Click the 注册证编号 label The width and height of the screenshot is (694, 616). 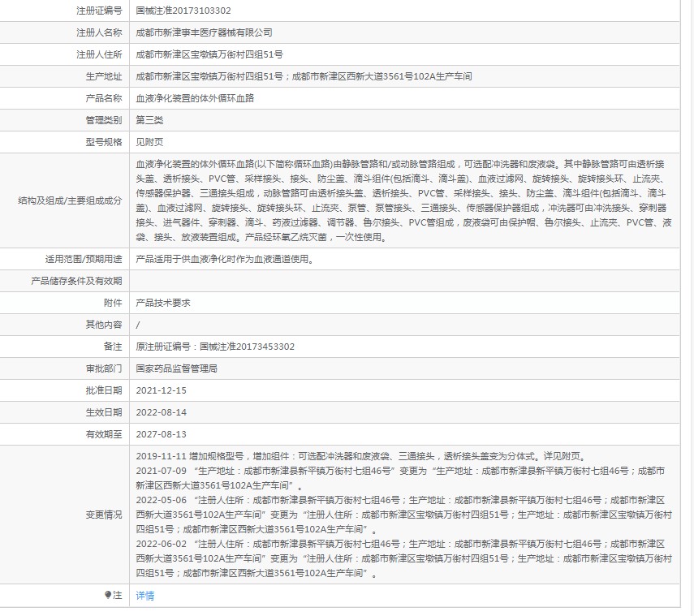point(99,11)
